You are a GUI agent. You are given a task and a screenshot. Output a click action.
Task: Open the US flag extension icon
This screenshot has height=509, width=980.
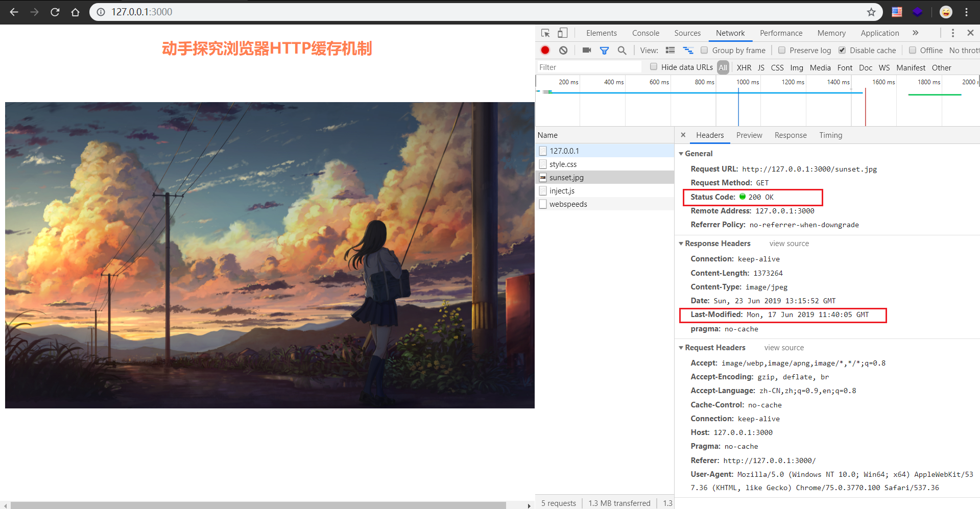pyautogui.click(x=897, y=12)
